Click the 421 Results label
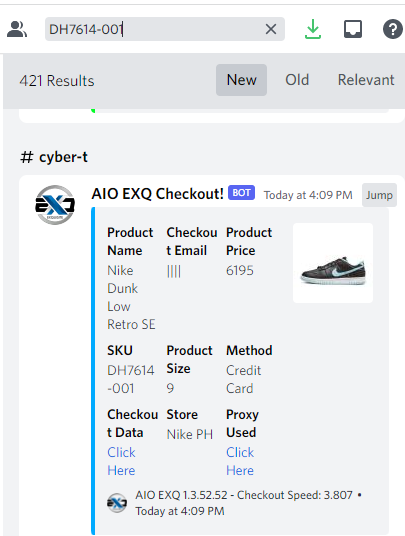Image resolution: width=405 pixels, height=536 pixels. [x=57, y=81]
